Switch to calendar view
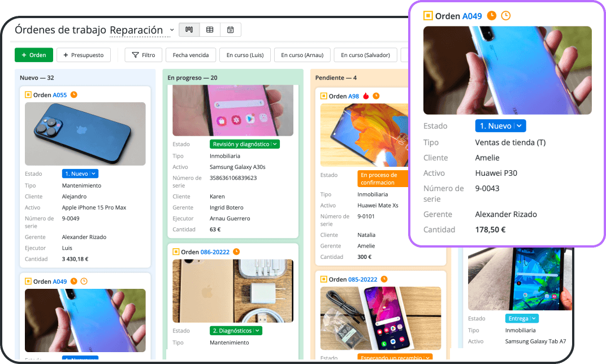The image size is (606, 364). click(230, 30)
